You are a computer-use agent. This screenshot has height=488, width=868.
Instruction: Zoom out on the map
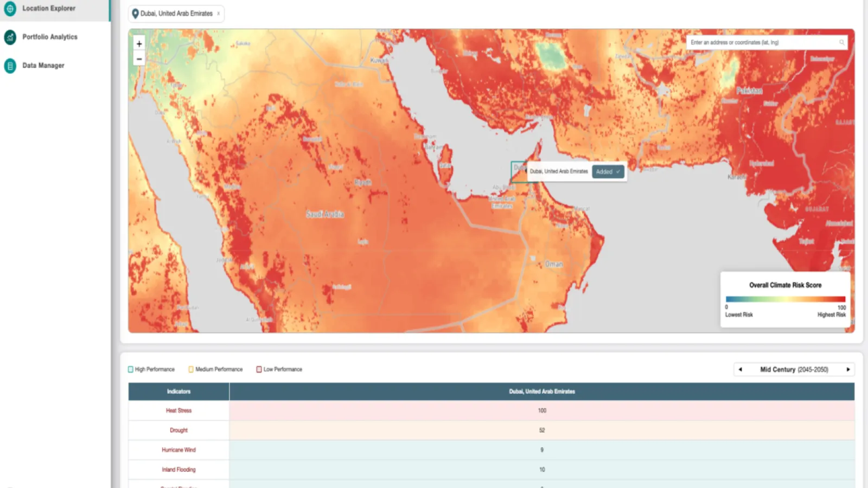tap(139, 59)
